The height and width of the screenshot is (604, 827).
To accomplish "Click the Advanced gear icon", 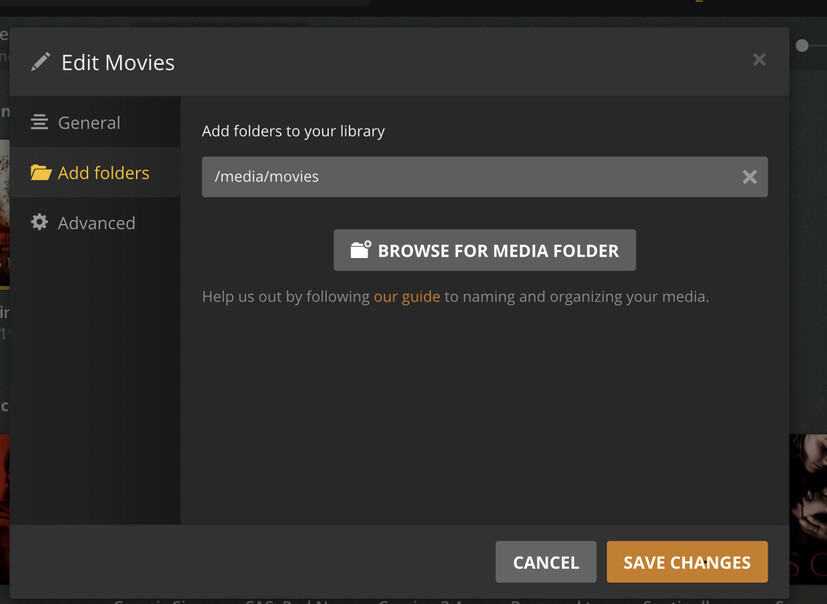I will (x=40, y=222).
